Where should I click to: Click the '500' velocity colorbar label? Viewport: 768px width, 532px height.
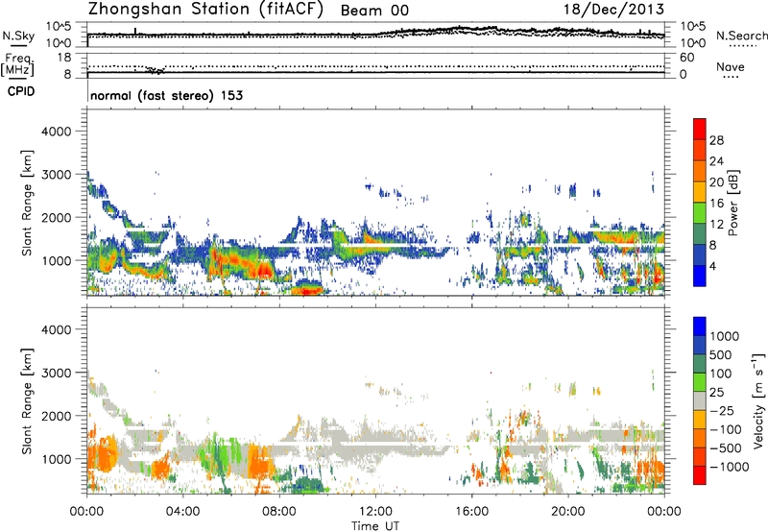tap(723, 354)
